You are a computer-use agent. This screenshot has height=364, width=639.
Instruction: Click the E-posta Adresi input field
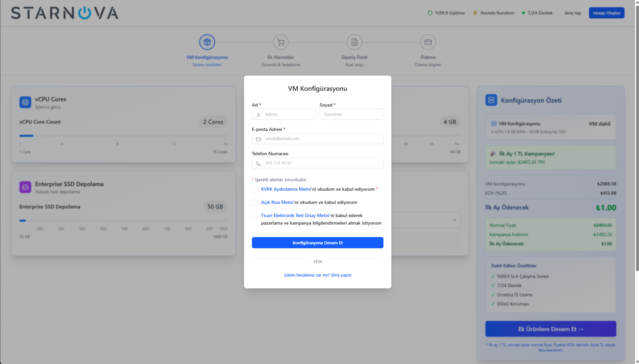click(317, 138)
